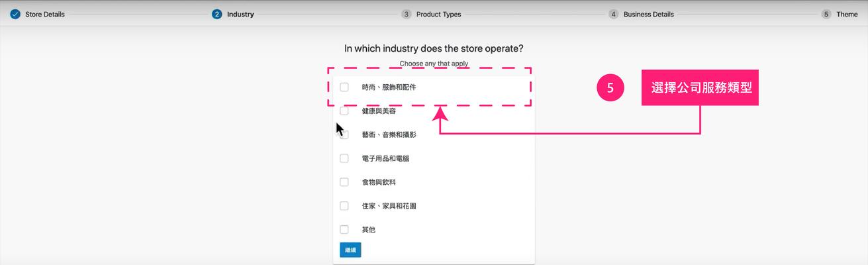Toggle the 住家、家具和花園 checkbox
The image size is (868, 265).
click(x=344, y=206)
